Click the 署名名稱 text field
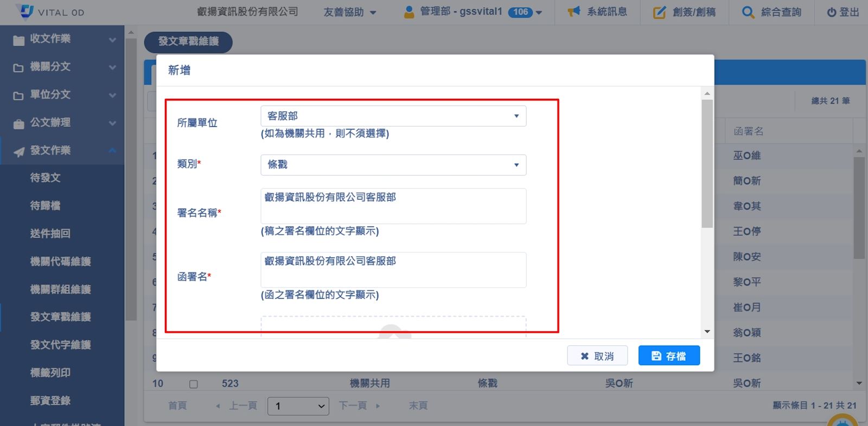This screenshot has width=868, height=426. (393, 206)
